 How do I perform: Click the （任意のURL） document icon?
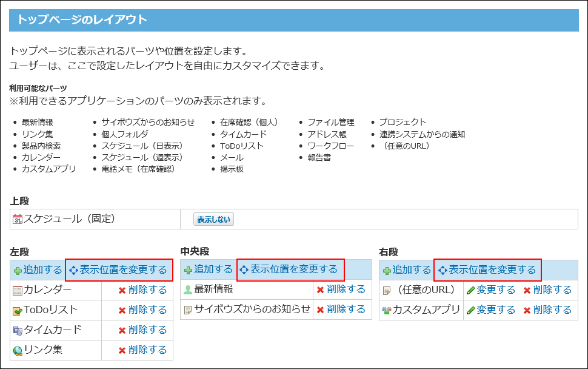pyautogui.click(x=387, y=291)
